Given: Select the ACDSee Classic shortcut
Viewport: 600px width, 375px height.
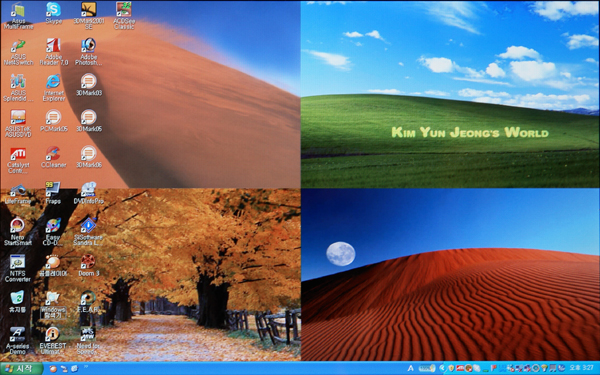Looking at the screenshot, I should 124,15.
